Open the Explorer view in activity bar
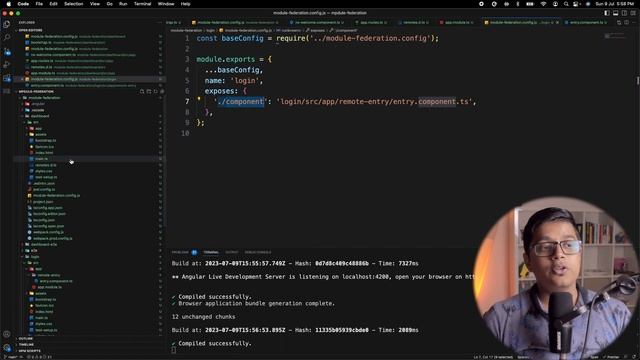 tap(7, 24)
